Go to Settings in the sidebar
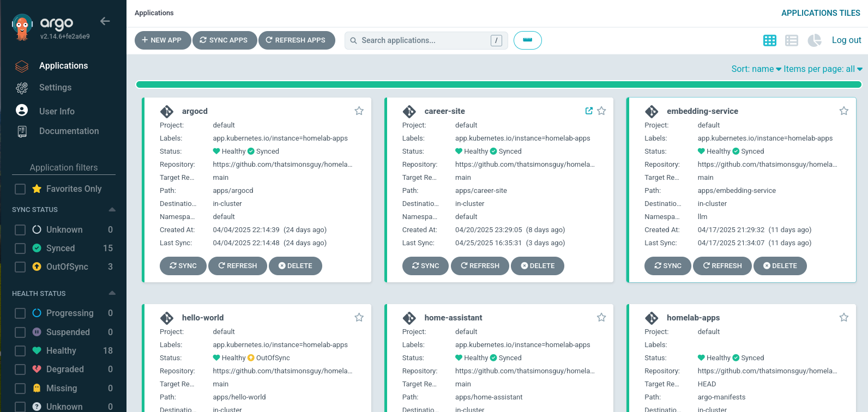Image resolution: width=868 pixels, height=412 pixels. tap(55, 88)
